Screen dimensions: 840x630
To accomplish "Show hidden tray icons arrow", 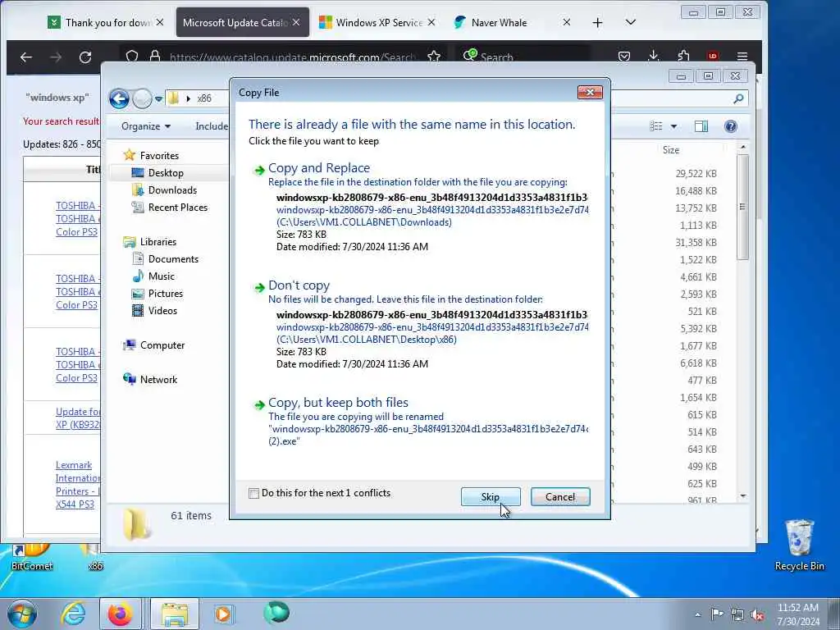I will tap(697, 615).
